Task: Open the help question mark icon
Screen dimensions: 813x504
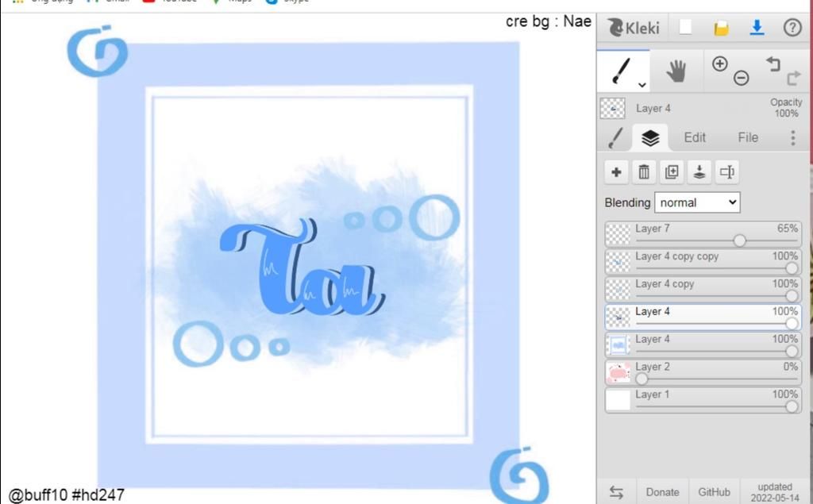Action: (x=792, y=28)
